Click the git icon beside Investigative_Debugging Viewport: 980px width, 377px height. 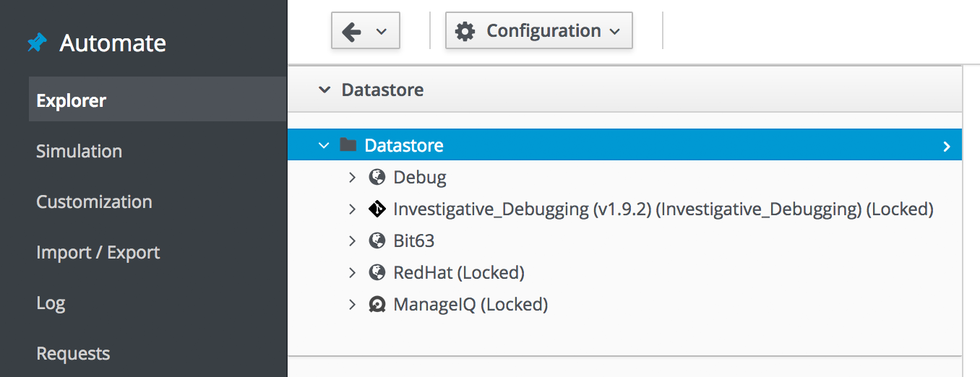point(377,209)
